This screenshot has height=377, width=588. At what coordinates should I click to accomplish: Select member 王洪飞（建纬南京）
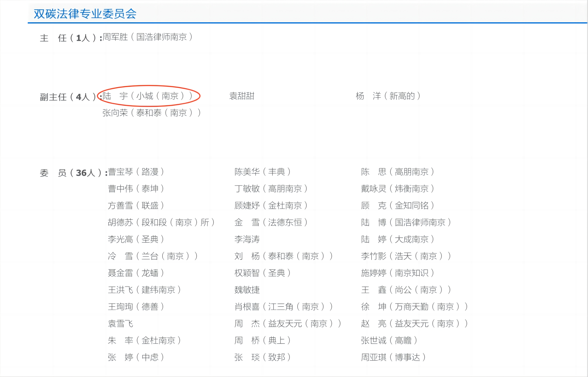145,290
